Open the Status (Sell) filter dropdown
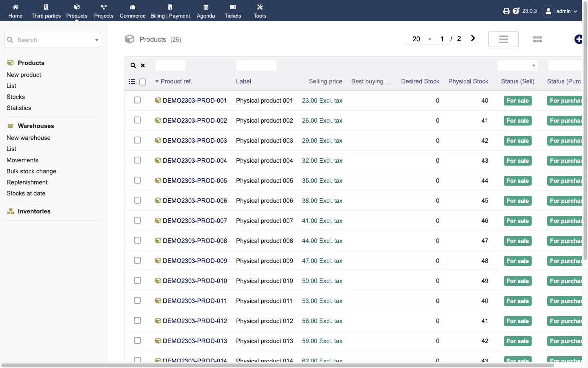Image resolution: width=588 pixels, height=368 pixels. (x=517, y=65)
